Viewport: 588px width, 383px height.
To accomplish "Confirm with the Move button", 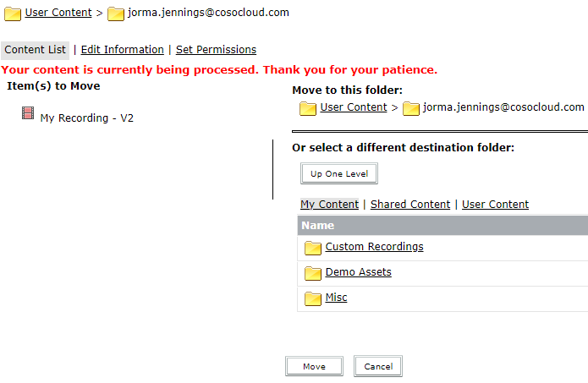I will pyautogui.click(x=314, y=366).
